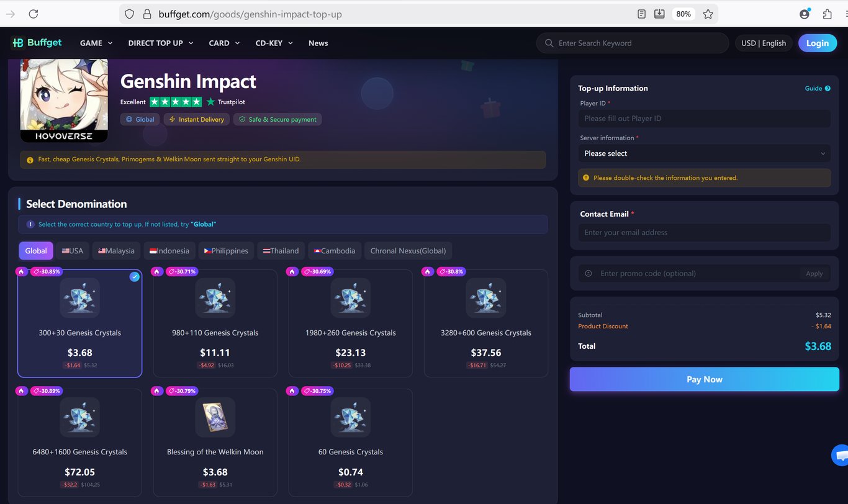This screenshot has height=504, width=848.
Task: Click the "Blessing of the Welkin Moon" label
Action: tap(215, 452)
